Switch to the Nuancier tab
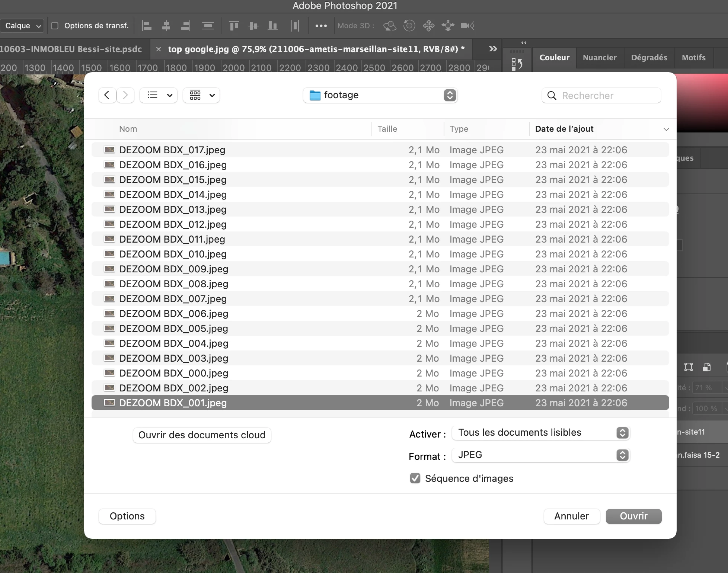The height and width of the screenshot is (573, 728). tap(600, 58)
